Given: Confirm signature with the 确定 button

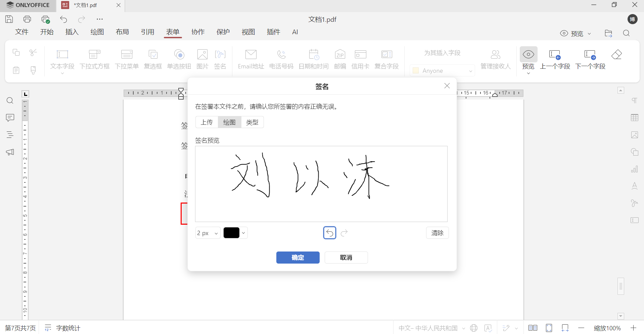Looking at the screenshot, I should [297, 258].
